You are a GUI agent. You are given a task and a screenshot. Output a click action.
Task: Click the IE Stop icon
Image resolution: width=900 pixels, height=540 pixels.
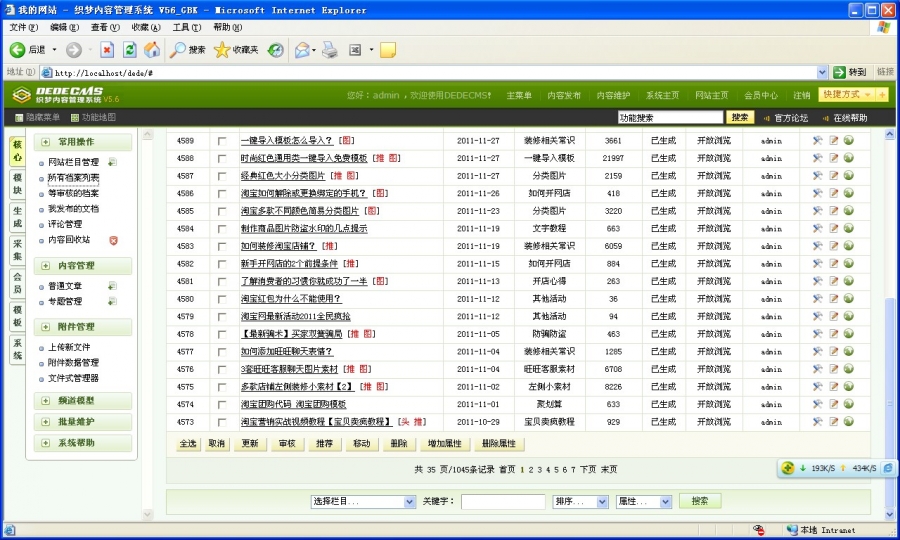click(107, 50)
